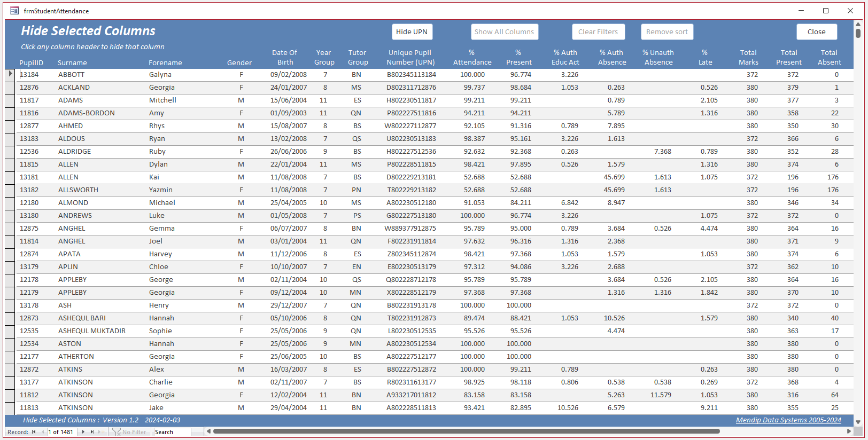
Task: Click the No Filter funnel indicator
Action: tap(129, 432)
